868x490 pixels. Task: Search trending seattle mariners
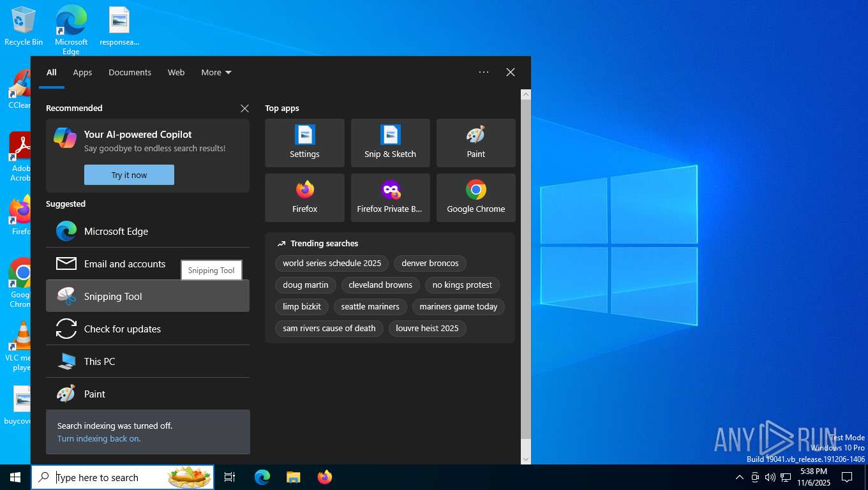(x=370, y=306)
